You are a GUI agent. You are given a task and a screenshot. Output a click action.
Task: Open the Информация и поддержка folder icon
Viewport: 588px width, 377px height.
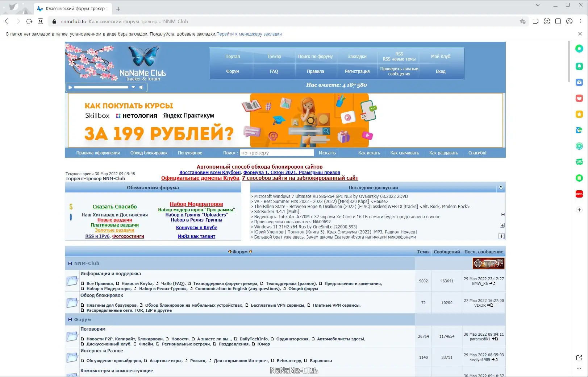pyautogui.click(x=72, y=281)
